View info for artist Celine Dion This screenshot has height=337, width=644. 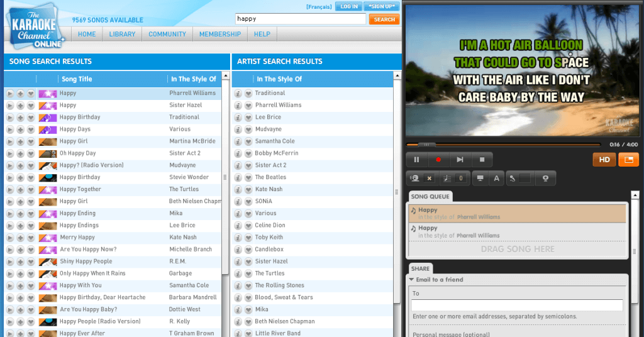238,225
